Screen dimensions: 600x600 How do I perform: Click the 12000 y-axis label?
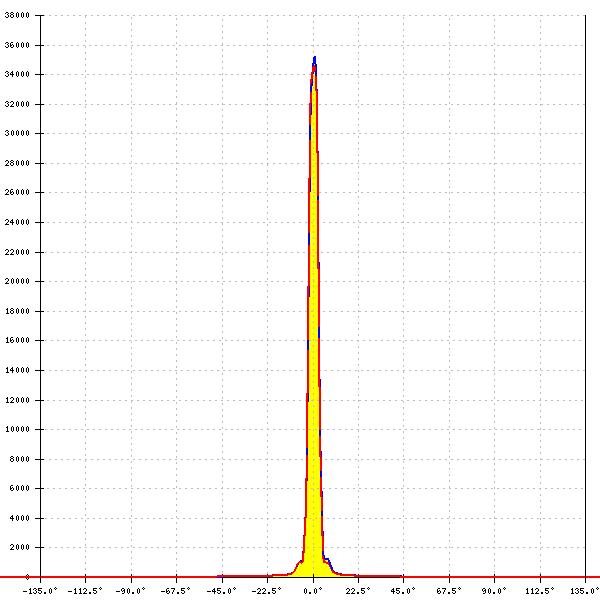click(17, 400)
